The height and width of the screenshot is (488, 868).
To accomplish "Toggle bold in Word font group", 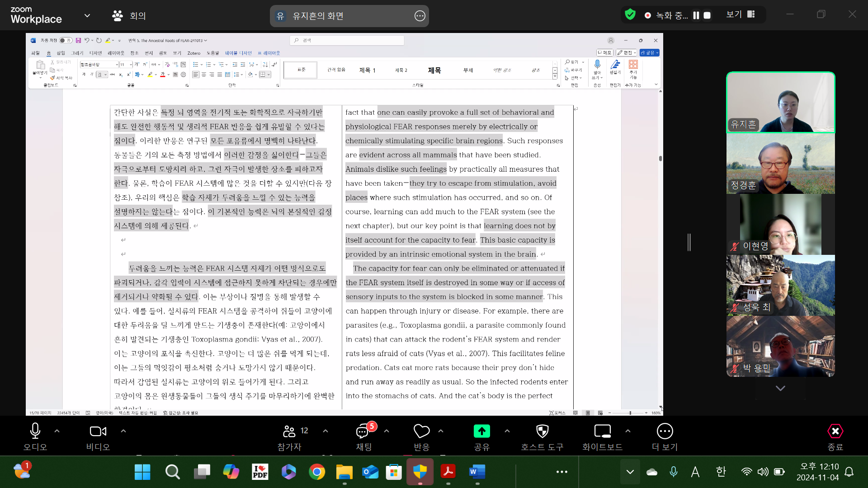I will click(84, 75).
